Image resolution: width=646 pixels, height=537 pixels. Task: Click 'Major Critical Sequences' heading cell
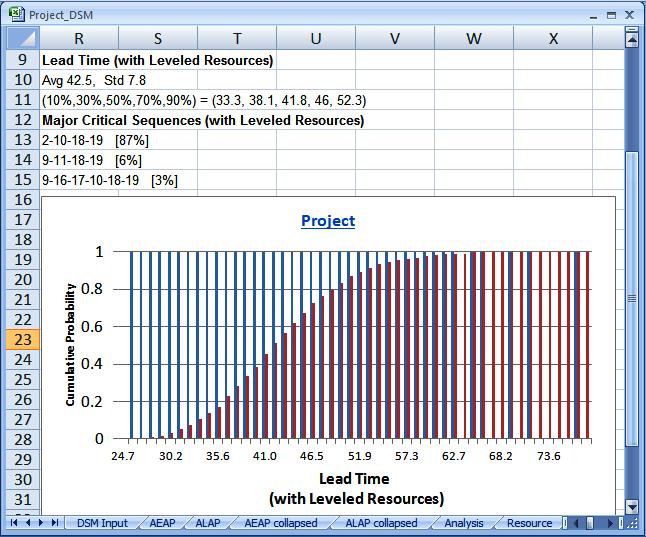203,120
